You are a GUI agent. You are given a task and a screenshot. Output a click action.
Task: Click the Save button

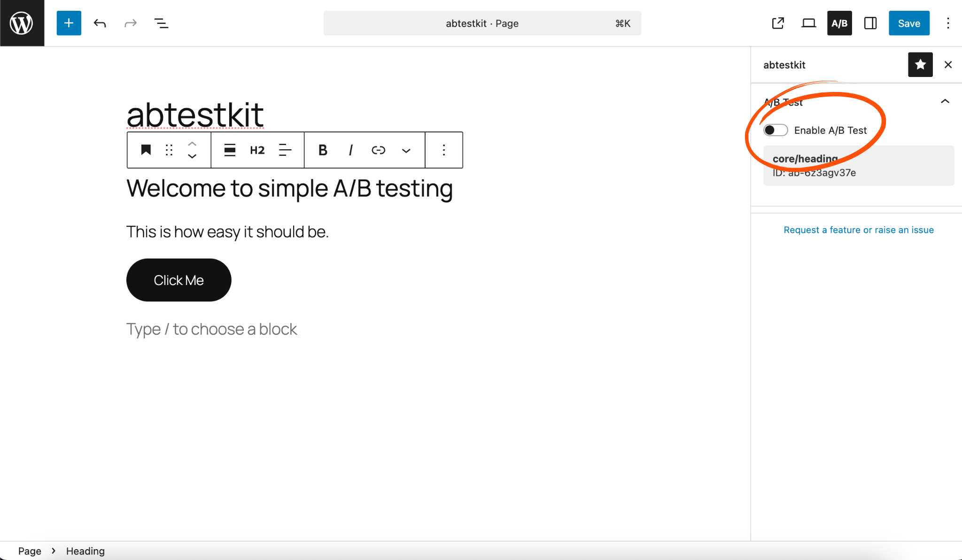pos(908,23)
